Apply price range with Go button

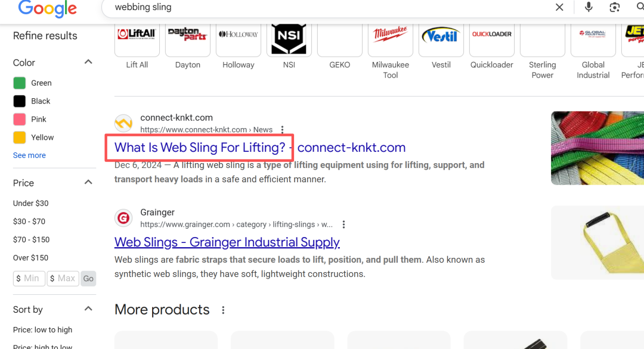[88, 279]
